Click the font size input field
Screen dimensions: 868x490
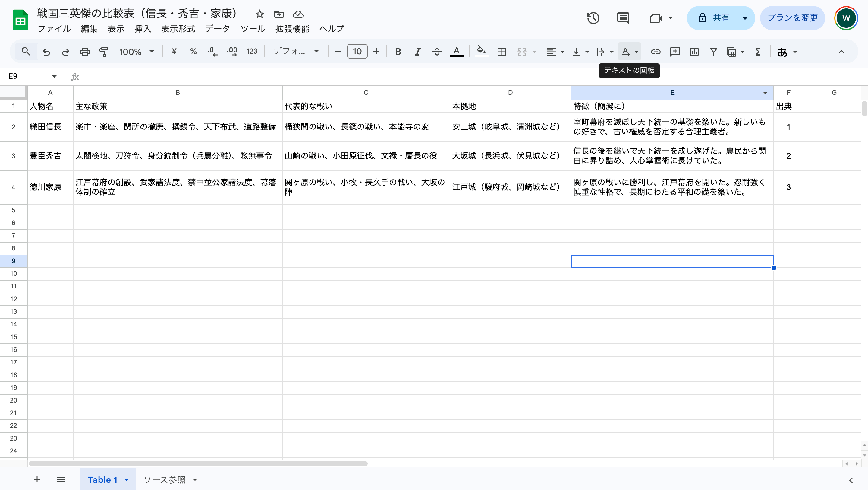357,52
